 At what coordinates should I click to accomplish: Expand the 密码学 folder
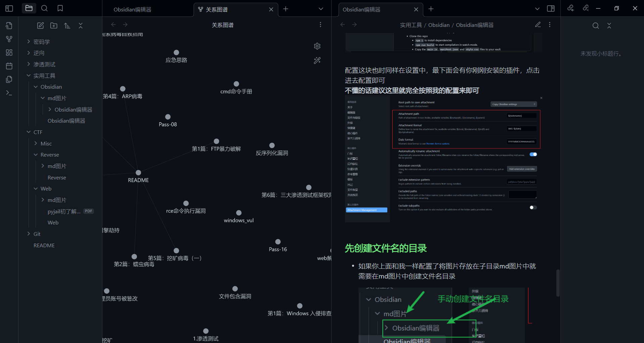[42, 42]
